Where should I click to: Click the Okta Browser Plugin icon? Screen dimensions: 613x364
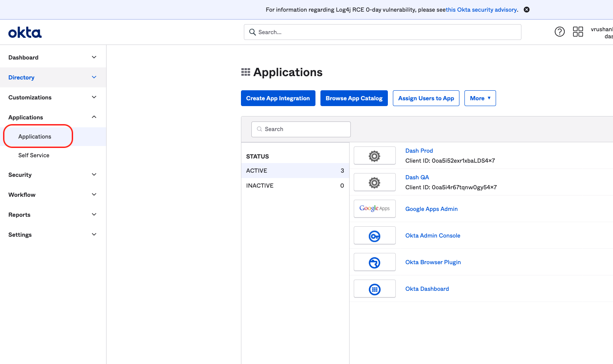click(374, 262)
